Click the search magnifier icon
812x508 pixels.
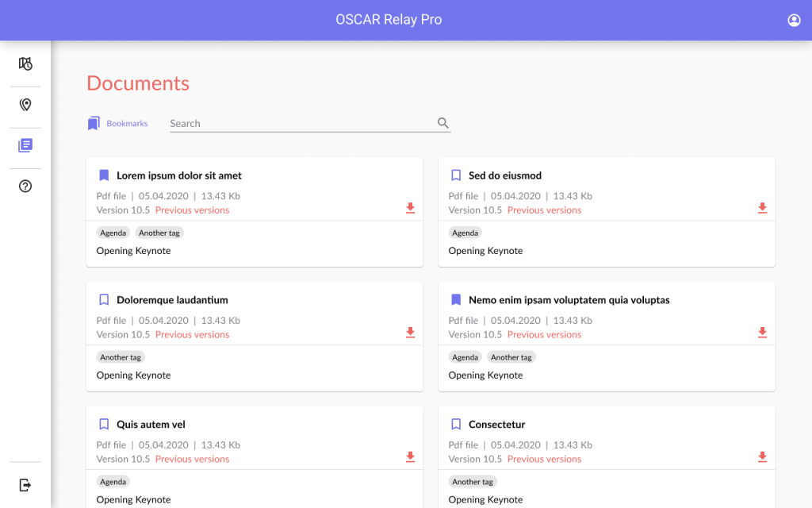tap(442, 123)
